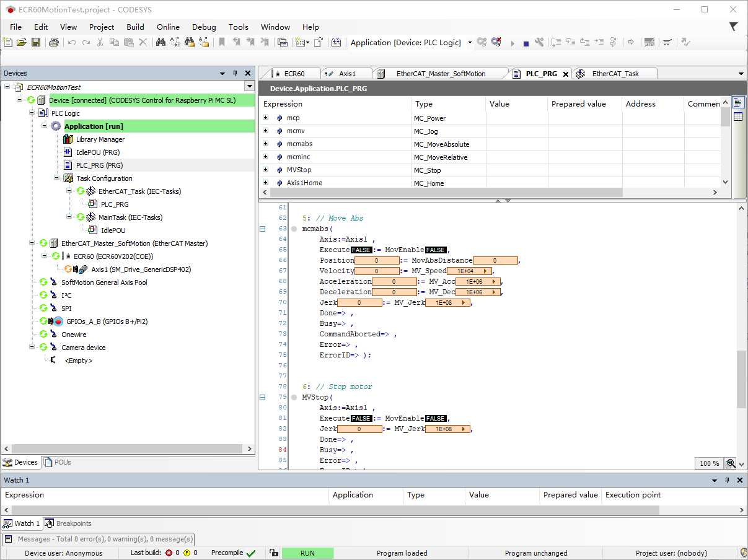Collapse the mcmabs code block
Viewport: 748px width, 560px height.
pyautogui.click(x=263, y=229)
